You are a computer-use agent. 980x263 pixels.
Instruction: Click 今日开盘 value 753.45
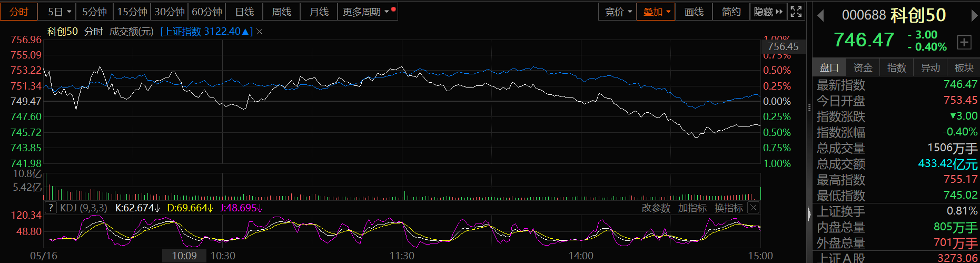click(x=961, y=100)
